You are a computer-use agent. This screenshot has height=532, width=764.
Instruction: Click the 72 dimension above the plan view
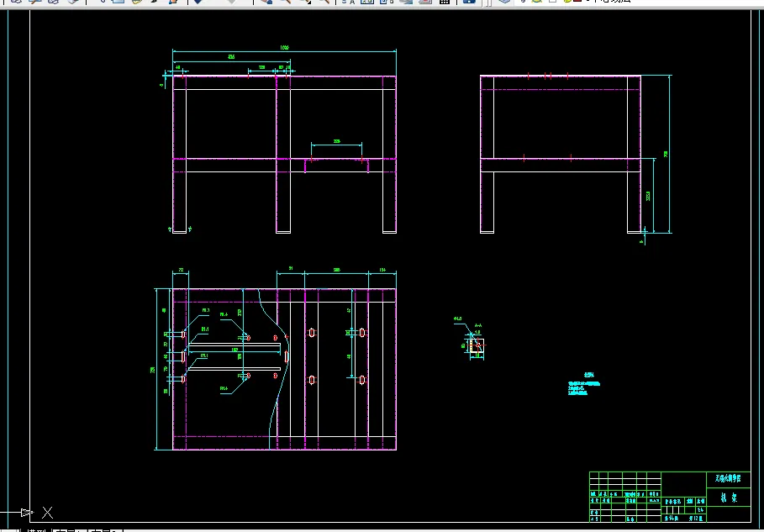(x=181, y=270)
